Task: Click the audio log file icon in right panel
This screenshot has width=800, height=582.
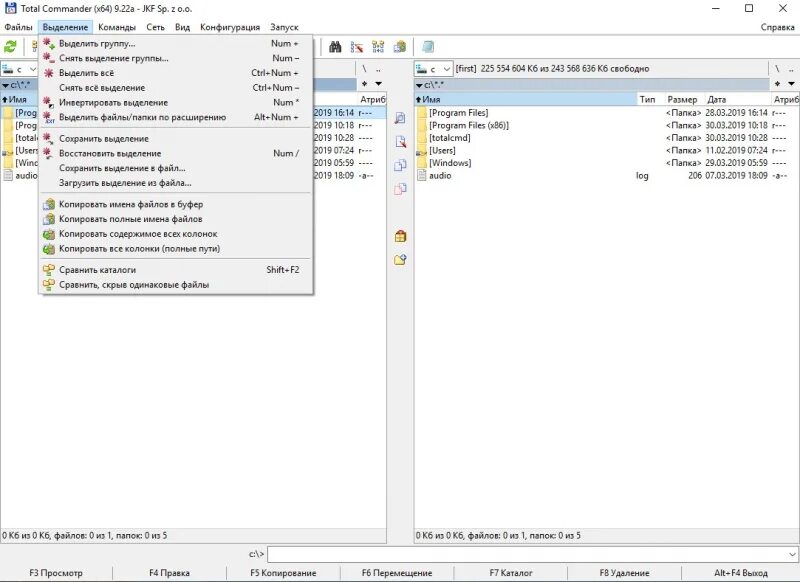Action: (421, 175)
